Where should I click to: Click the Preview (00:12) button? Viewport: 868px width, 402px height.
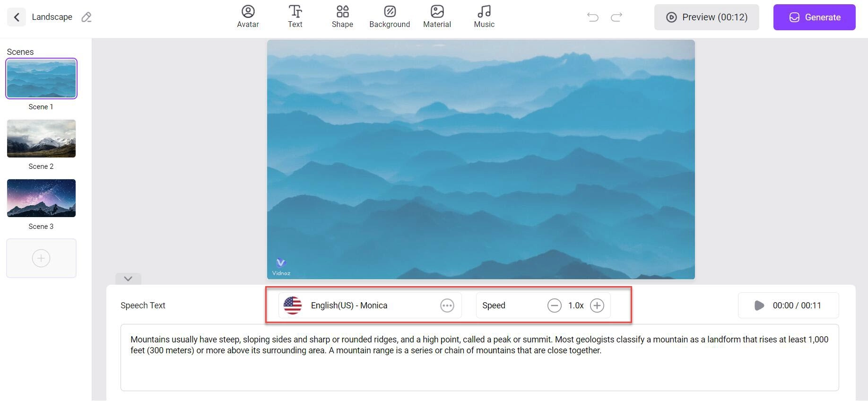coord(706,17)
